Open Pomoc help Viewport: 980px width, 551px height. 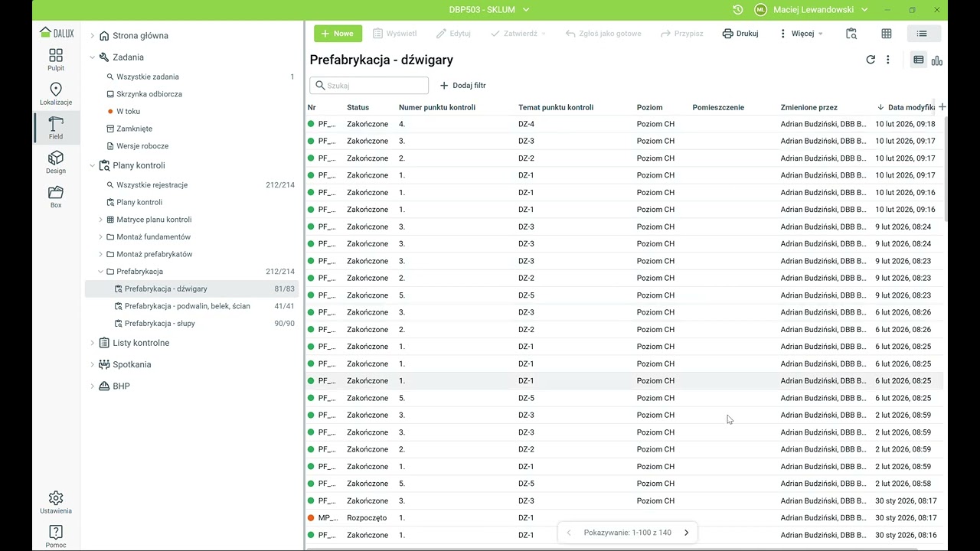(x=56, y=536)
